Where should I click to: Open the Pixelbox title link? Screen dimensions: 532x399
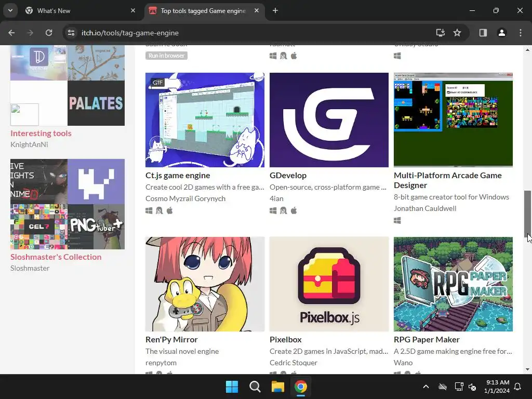286,340
